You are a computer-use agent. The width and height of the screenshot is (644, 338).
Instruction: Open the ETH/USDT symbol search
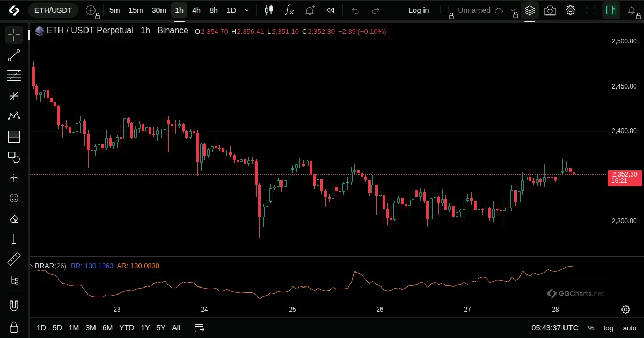tap(53, 10)
